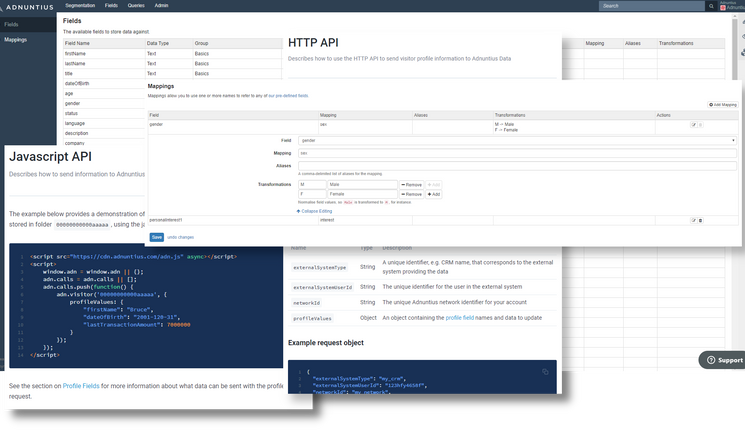
Task: Click trash icon in personalInterest1 mapping row
Action: 700,220
